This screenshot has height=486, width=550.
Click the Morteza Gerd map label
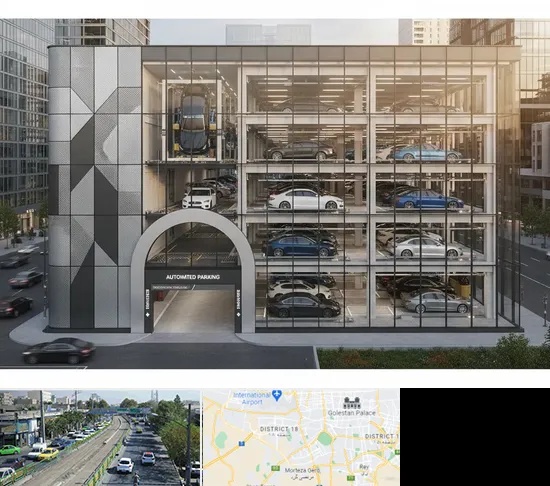click(303, 470)
